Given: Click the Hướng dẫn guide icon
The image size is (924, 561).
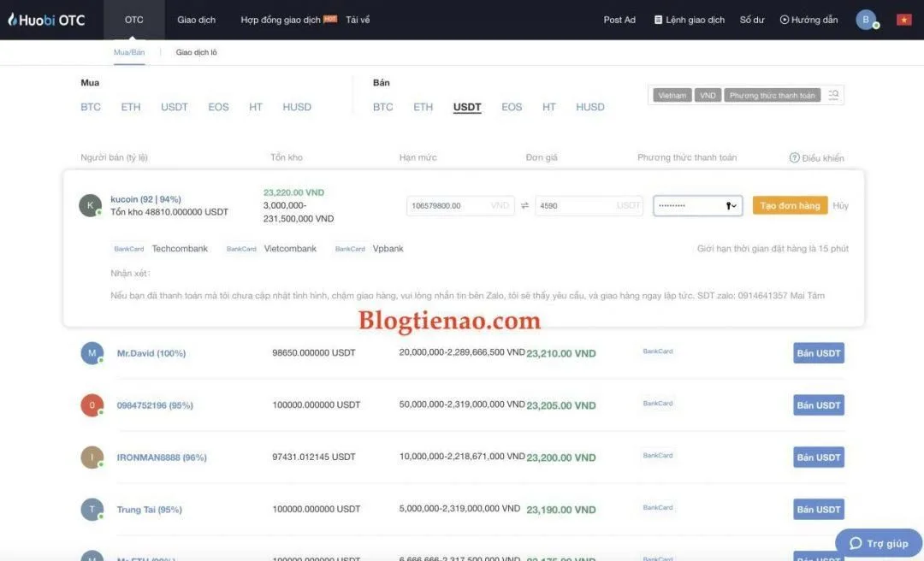Looking at the screenshot, I should pos(783,18).
